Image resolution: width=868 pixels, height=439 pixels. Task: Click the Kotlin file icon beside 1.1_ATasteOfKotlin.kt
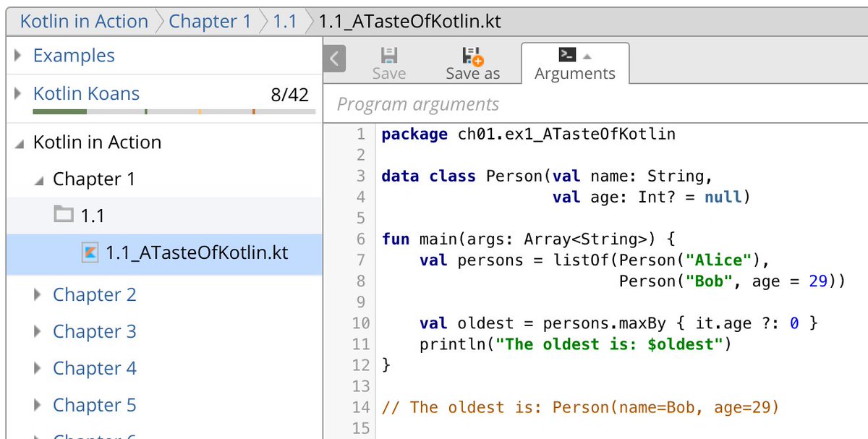click(x=90, y=253)
